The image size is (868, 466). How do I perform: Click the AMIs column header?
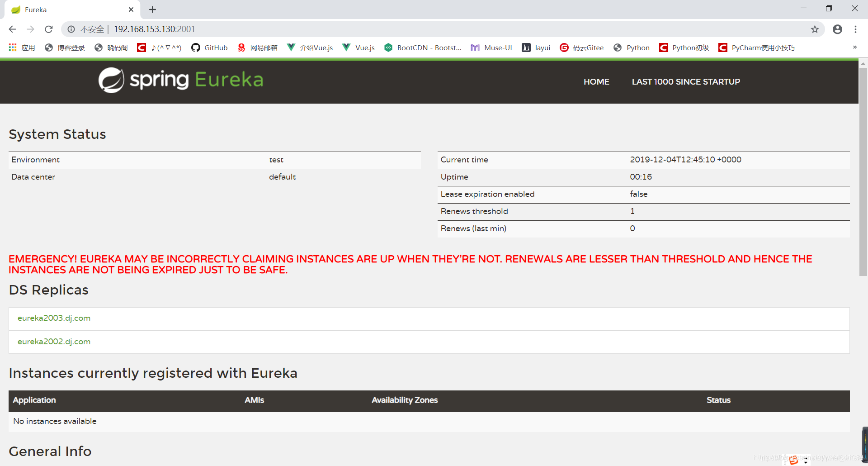click(x=254, y=400)
